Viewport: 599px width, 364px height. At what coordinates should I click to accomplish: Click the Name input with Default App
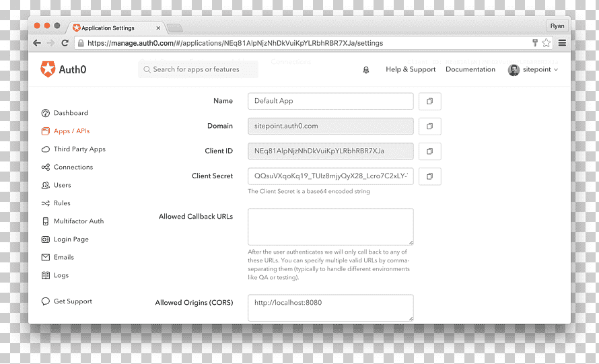click(x=330, y=101)
